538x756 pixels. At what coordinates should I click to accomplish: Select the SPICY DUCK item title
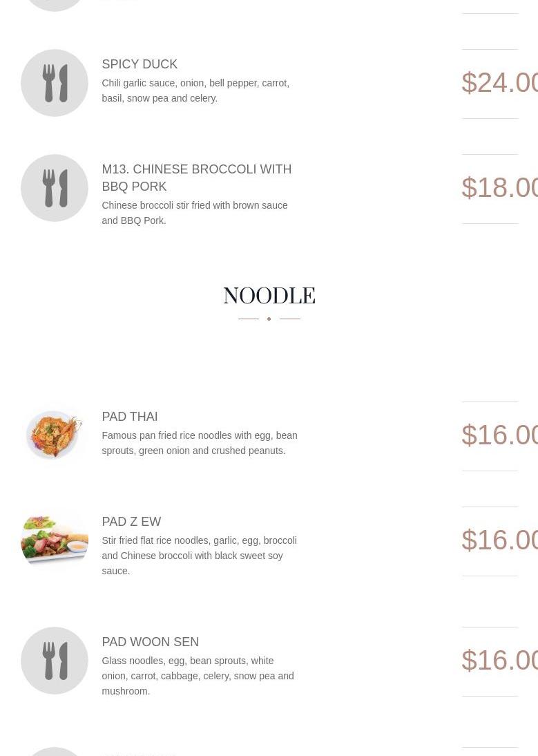tap(140, 64)
